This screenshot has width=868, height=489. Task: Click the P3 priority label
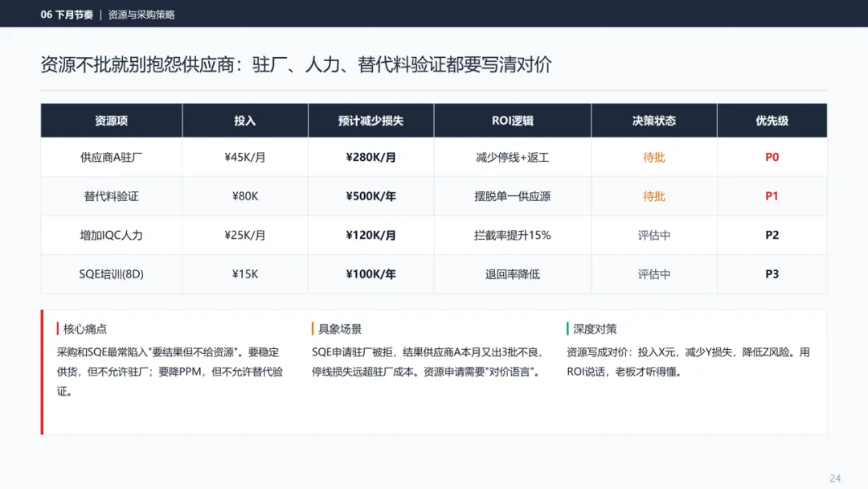772,274
